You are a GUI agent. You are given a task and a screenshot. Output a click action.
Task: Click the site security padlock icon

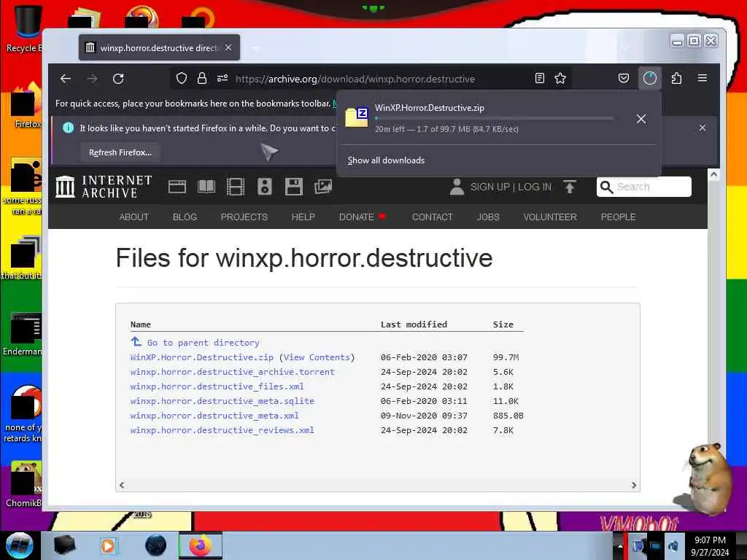point(202,79)
